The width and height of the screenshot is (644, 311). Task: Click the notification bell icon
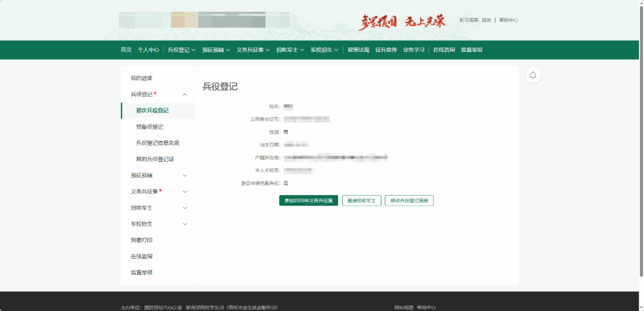click(x=533, y=75)
